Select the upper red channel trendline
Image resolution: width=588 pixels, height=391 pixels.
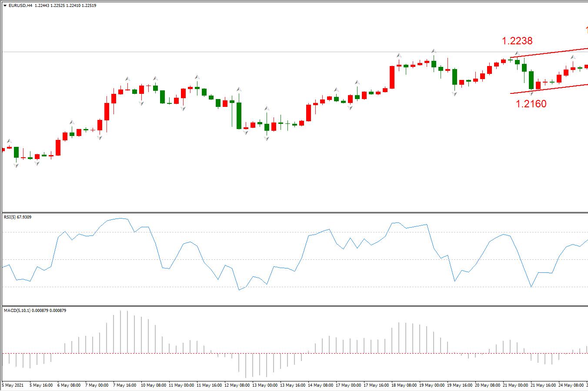coord(549,53)
